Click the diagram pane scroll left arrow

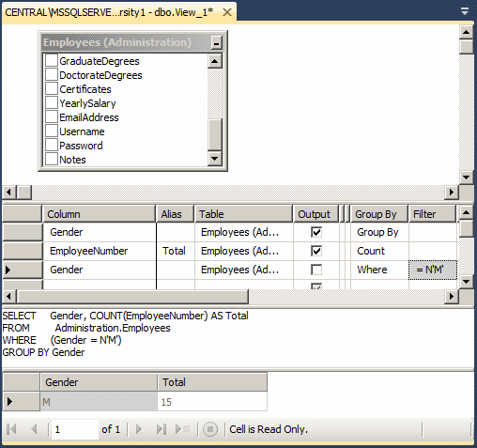click(x=9, y=192)
